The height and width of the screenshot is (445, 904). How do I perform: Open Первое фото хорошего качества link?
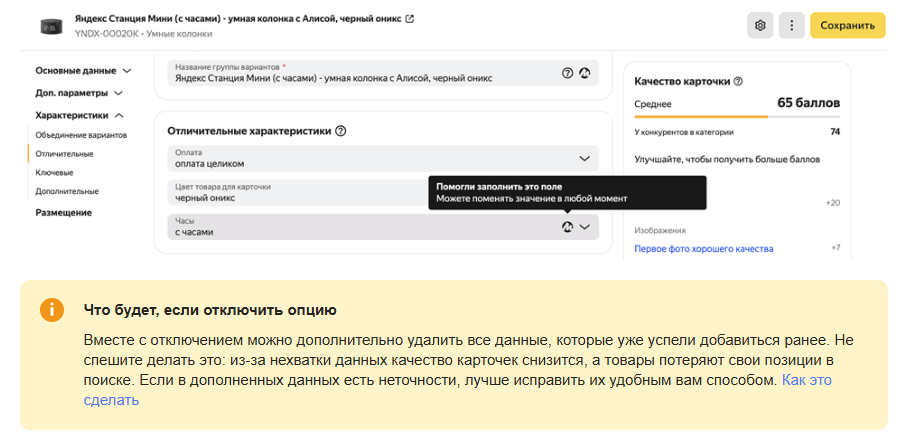click(x=704, y=248)
